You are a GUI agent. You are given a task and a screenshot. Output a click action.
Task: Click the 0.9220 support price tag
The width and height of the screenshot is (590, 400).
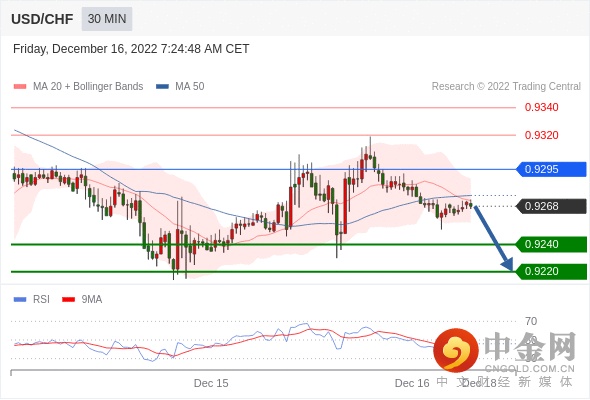[x=551, y=271]
